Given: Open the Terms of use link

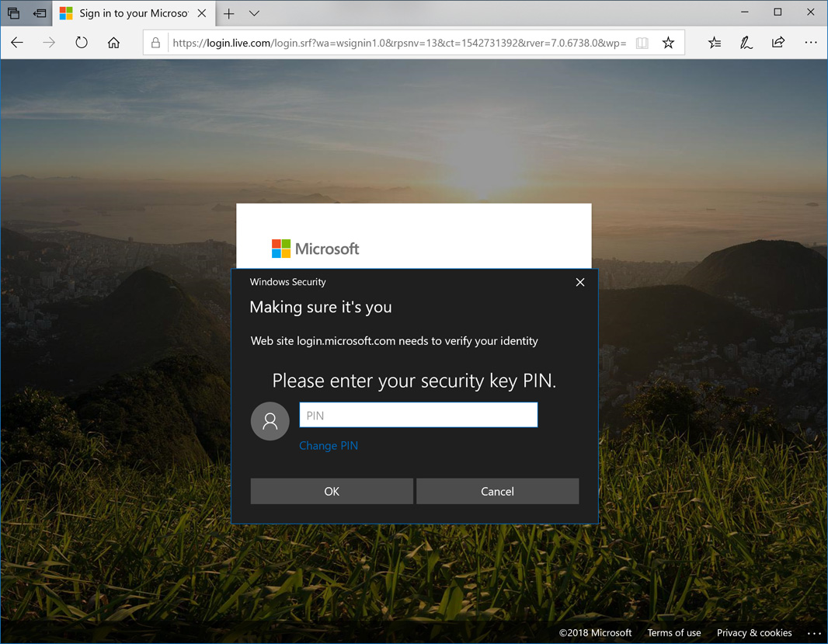Looking at the screenshot, I should [673, 632].
